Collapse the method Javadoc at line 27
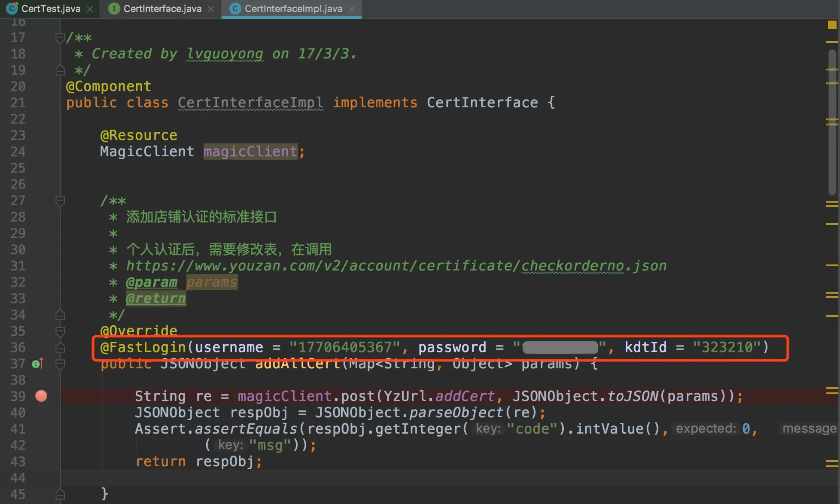 [60, 201]
